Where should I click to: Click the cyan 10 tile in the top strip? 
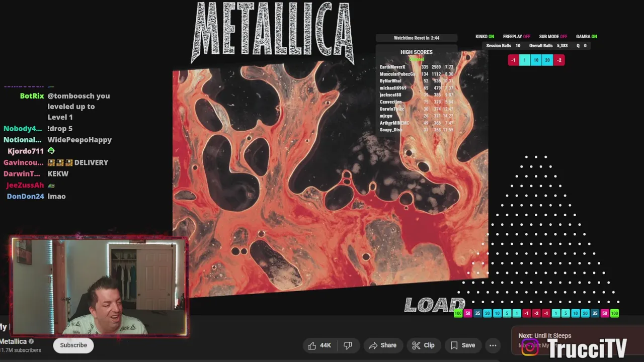(536, 60)
